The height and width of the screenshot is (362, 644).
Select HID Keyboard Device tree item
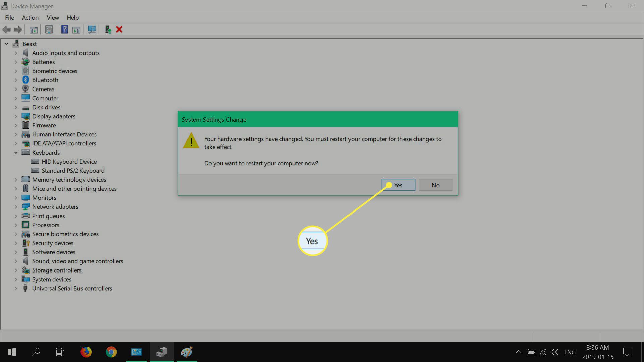click(69, 161)
